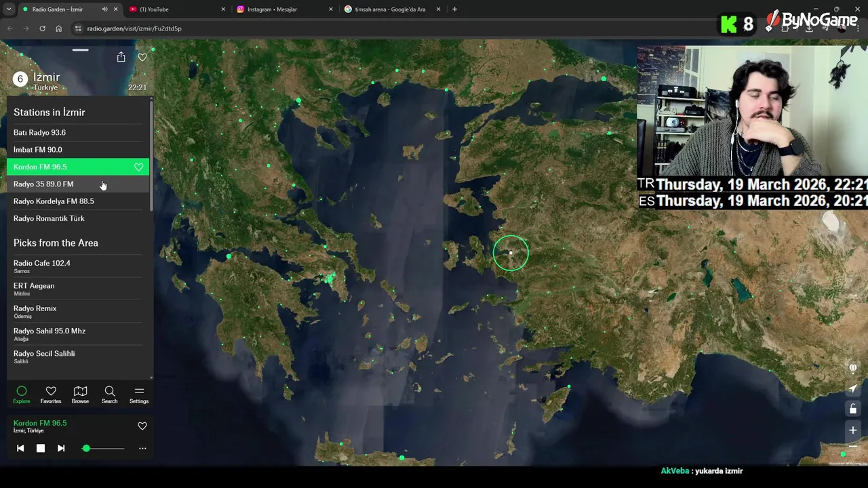868x488 pixels.
Task: Share the İzmir location via share icon
Action: click(121, 57)
